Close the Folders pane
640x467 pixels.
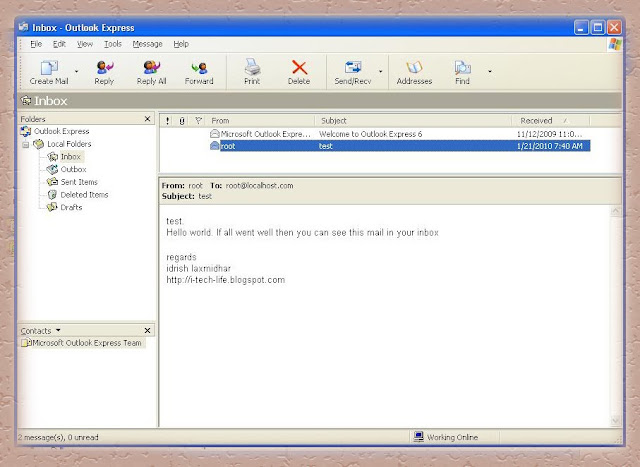[148, 119]
